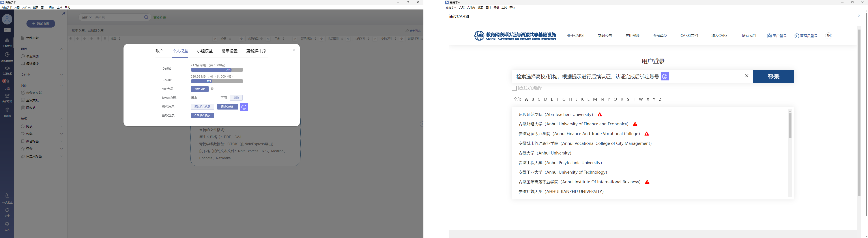Image resolution: width=868 pixels, height=238 pixels.
Task: Open 白板笔记 whiteboard notes icon
Action: pyautogui.click(x=7, y=96)
